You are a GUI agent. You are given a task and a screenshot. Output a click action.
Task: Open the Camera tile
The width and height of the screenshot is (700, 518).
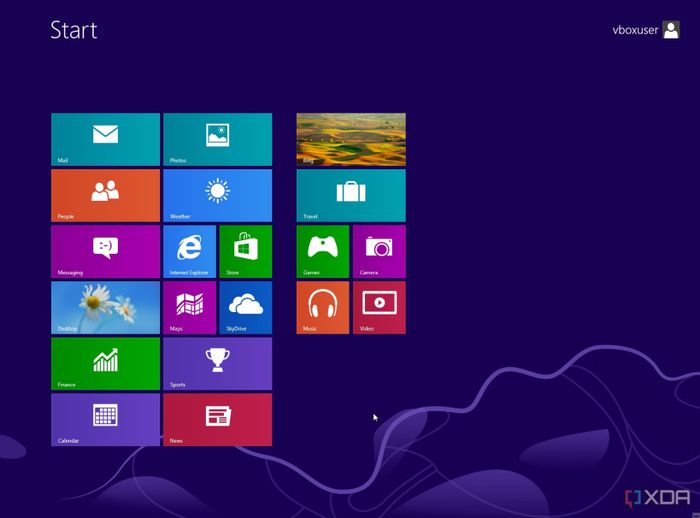[379, 251]
